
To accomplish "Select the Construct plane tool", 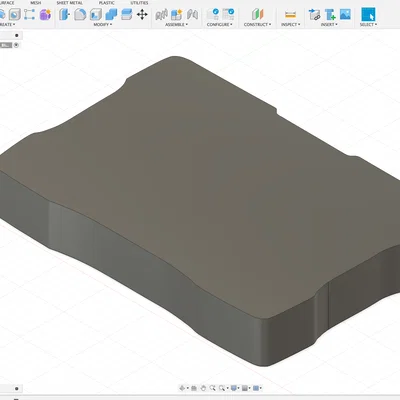I will [x=257, y=14].
